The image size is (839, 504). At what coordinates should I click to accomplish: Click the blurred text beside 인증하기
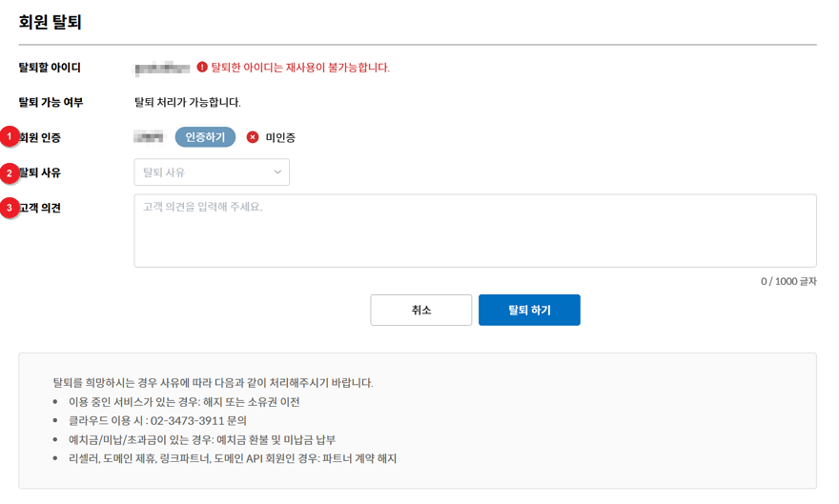149,137
